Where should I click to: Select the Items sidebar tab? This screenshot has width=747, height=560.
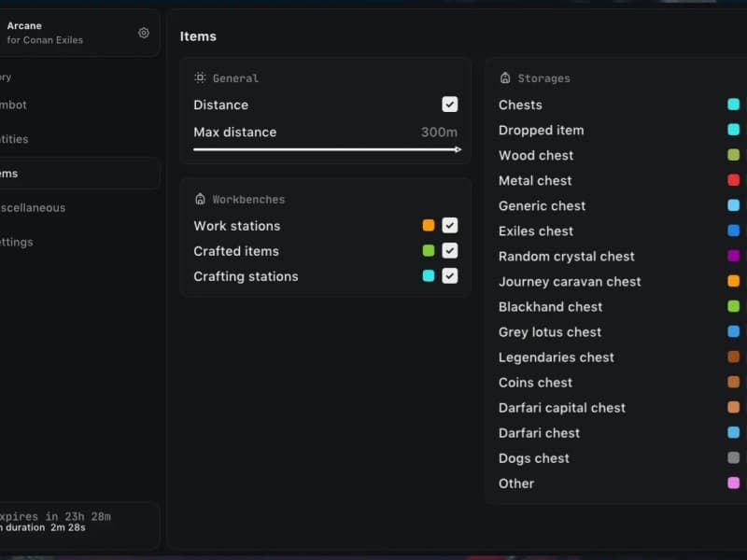tap(78, 174)
